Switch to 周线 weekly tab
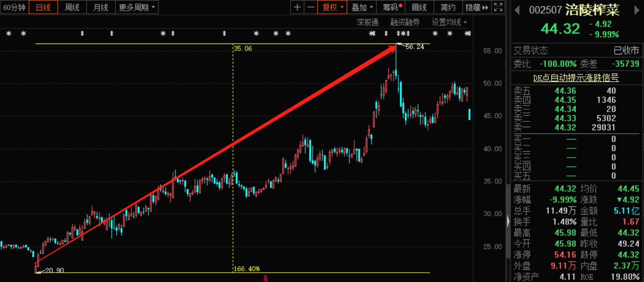Image resolution: width=644 pixels, height=282 pixels. [x=72, y=7]
